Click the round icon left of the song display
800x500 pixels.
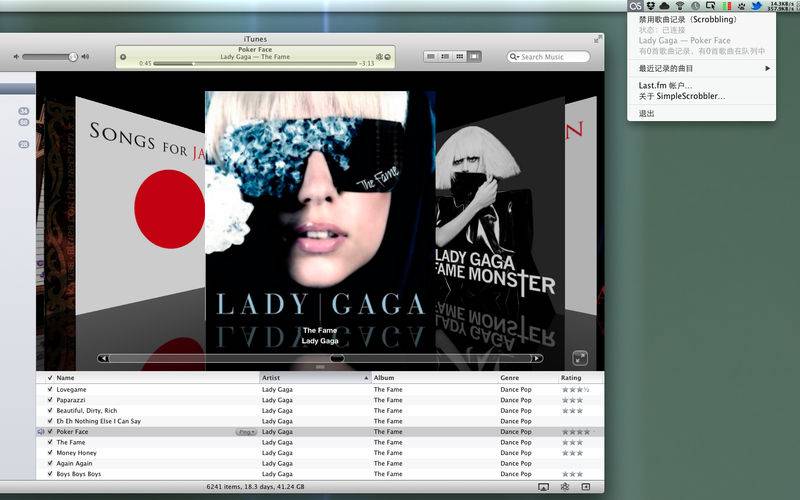pyautogui.click(x=123, y=57)
